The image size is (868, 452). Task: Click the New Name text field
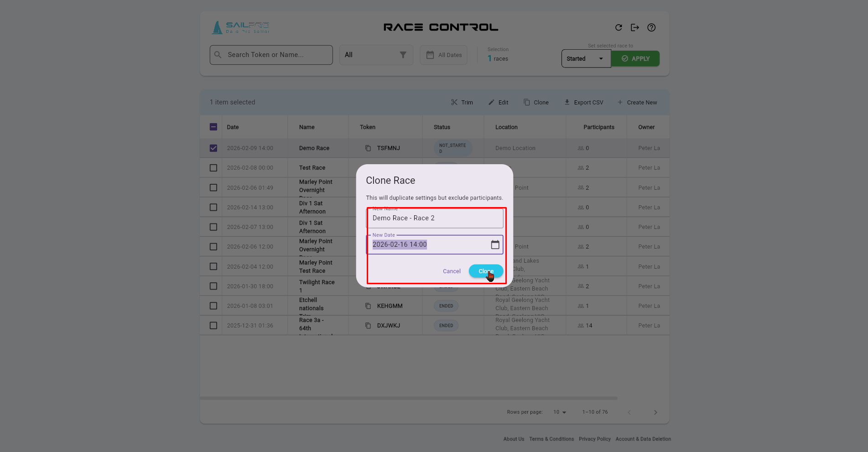click(x=435, y=218)
